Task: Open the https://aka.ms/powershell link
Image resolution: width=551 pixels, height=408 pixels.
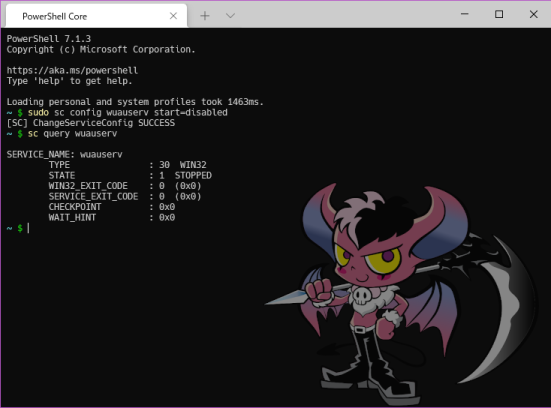Action: [72, 70]
